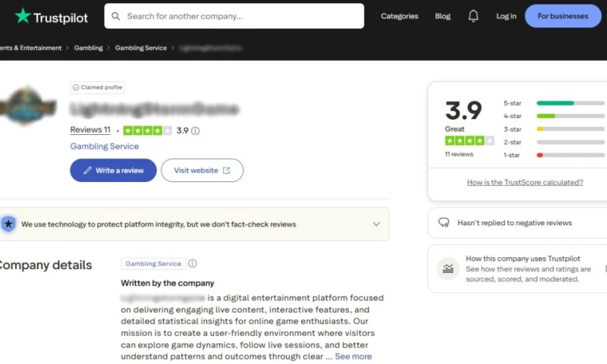Screen dimensions: 607x364
Task: Select Log in
Action: coord(506,16)
